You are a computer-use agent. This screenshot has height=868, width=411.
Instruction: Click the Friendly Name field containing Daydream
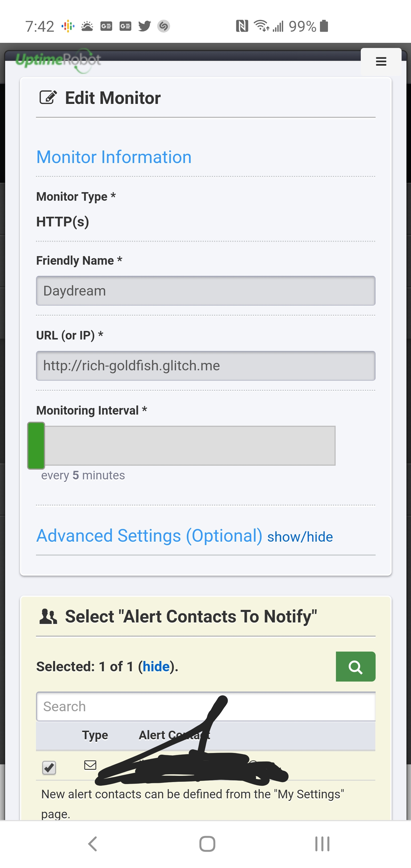tap(205, 290)
